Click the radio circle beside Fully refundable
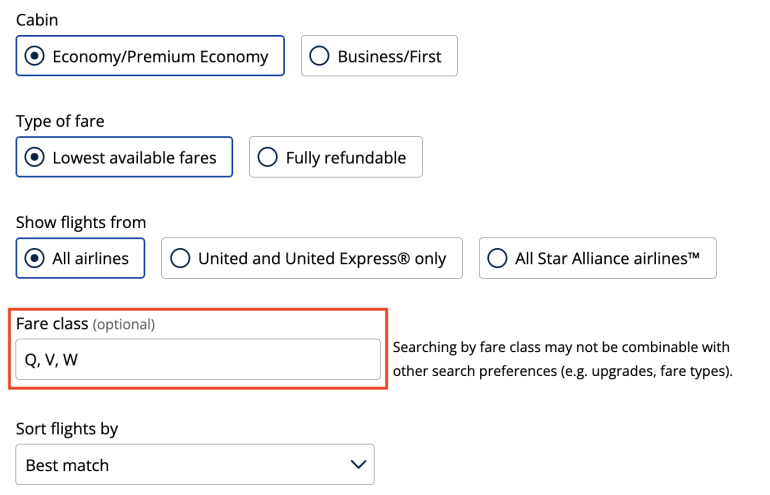This screenshot has height=495, width=770. pos(267,157)
